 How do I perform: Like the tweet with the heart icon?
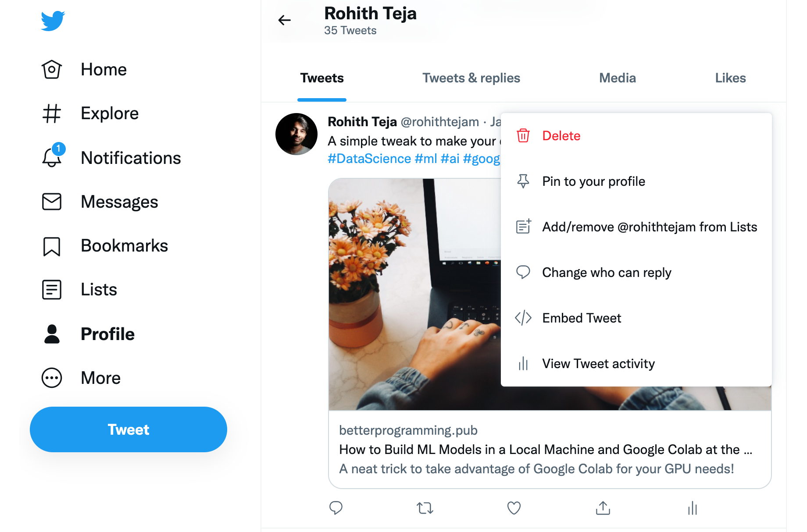click(514, 508)
